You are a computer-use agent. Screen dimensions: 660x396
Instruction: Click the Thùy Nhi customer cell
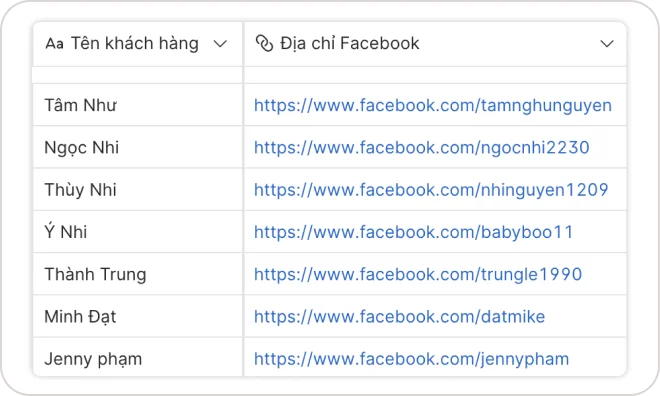point(138,189)
